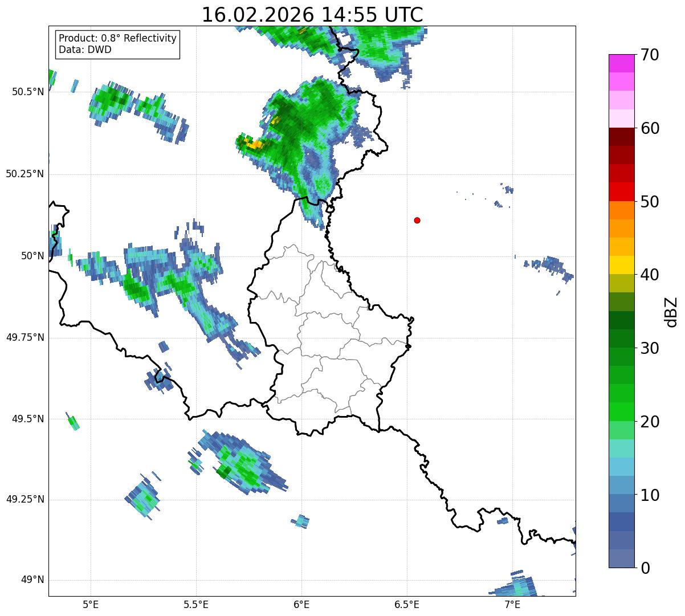The width and height of the screenshot is (685, 616).
Task: Click the 50.25°N latitude label
Action: pyautogui.click(x=25, y=174)
